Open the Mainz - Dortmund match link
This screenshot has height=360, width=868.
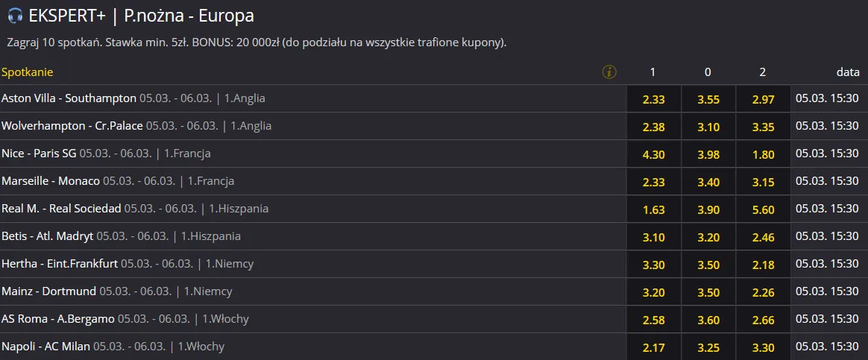tap(48, 291)
